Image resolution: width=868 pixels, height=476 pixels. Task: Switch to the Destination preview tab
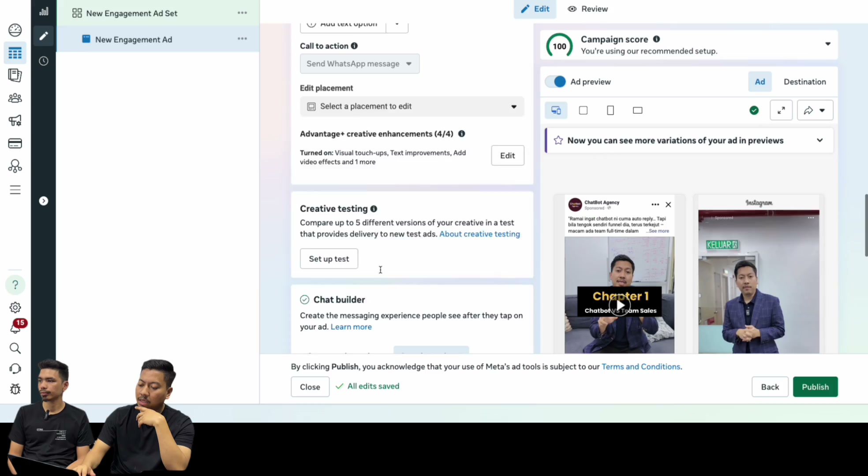click(804, 82)
